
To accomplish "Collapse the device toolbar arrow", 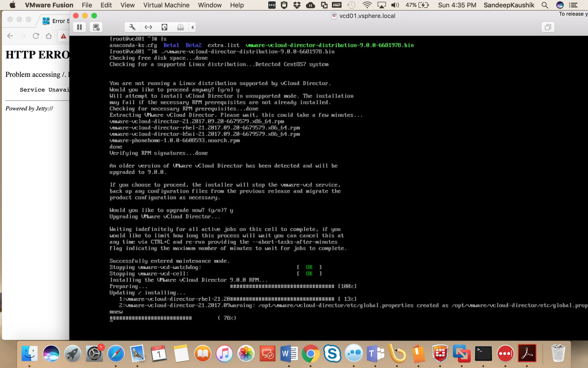I will coord(192,27).
